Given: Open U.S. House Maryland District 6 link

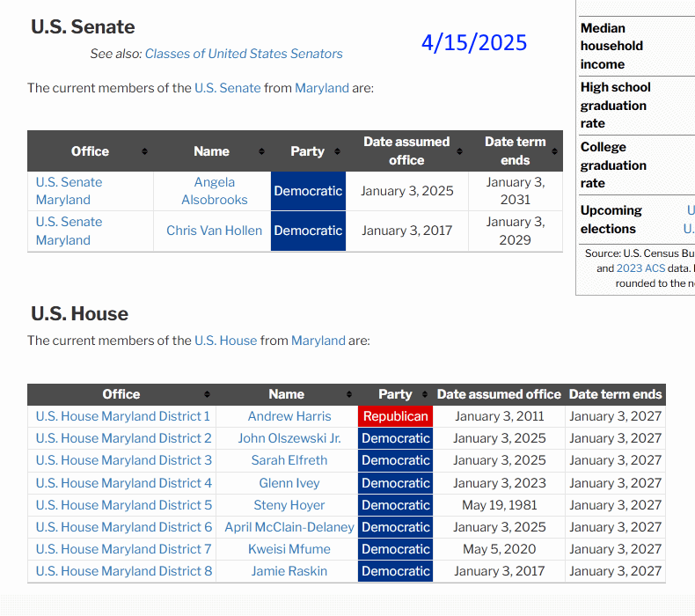Looking at the screenshot, I should (x=124, y=527).
